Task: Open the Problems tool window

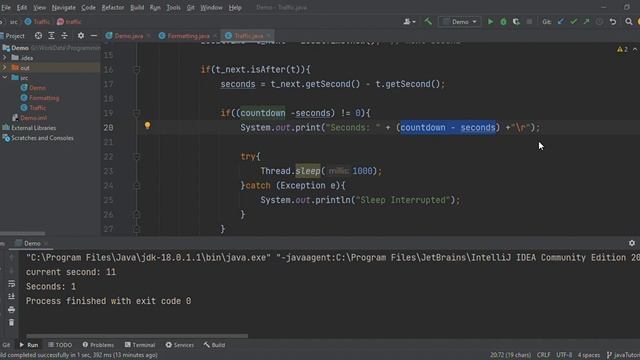Action: click(98, 345)
